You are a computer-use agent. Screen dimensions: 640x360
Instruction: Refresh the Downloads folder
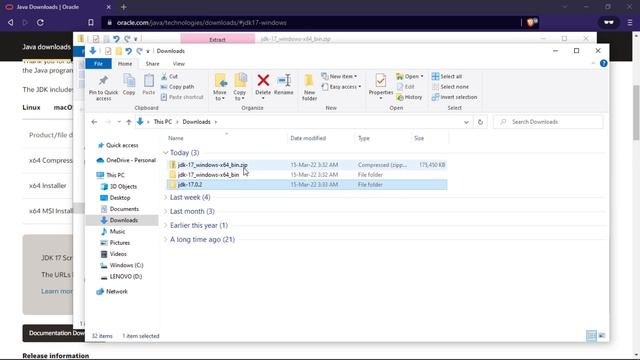tap(480, 122)
